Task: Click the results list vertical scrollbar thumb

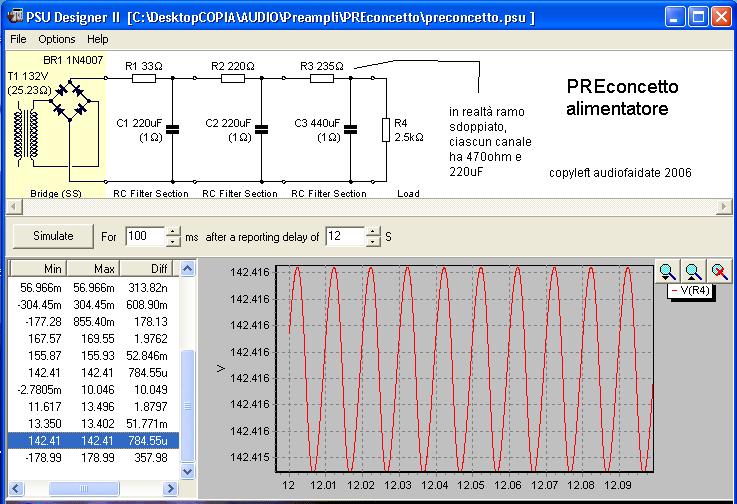Action: click(x=187, y=406)
